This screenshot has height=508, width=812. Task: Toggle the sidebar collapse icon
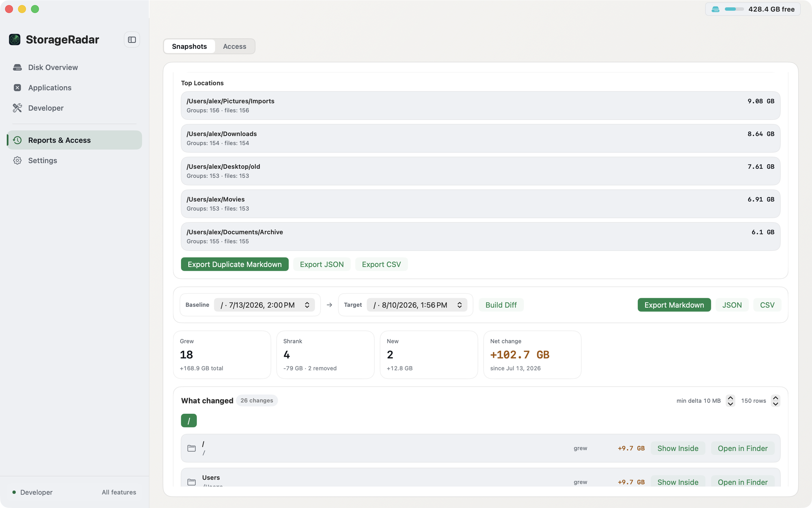point(132,40)
